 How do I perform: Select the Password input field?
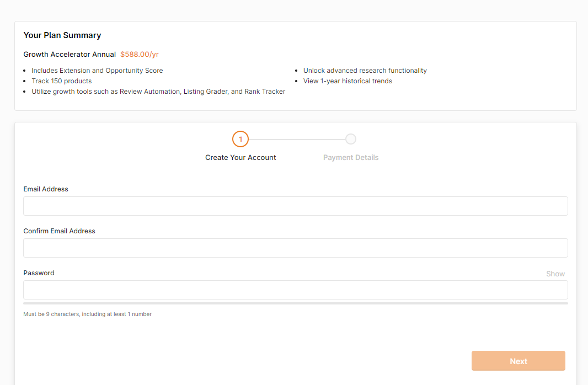[296, 290]
